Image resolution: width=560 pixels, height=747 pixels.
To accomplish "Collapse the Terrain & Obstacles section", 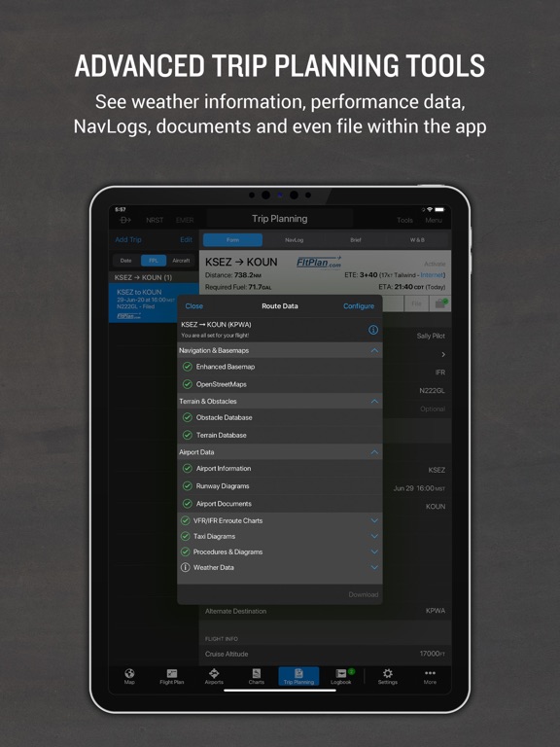I will (x=374, y=402).
